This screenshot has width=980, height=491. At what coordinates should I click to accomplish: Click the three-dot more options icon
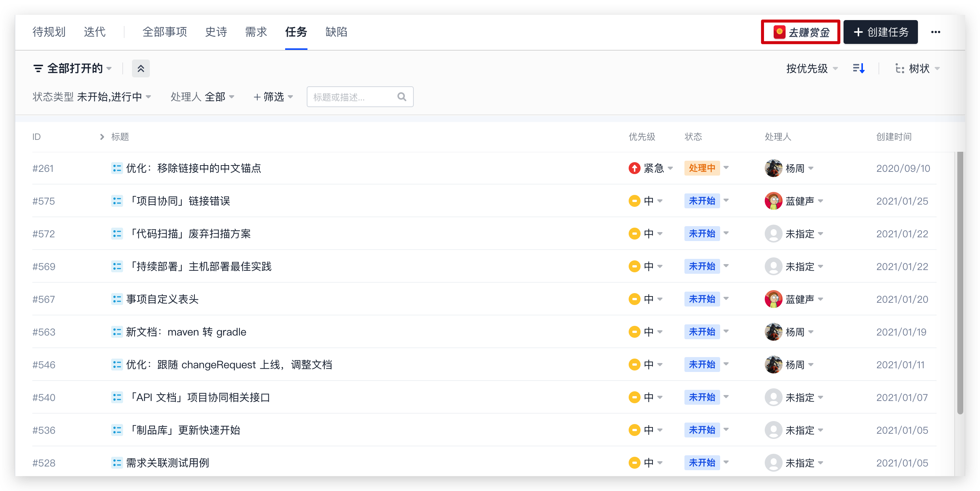935,32
